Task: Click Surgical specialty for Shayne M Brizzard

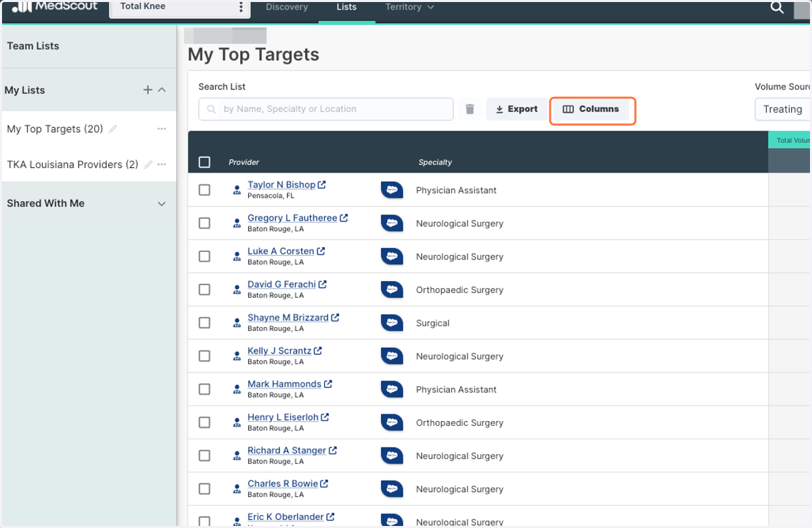Action: coord(432,324)
